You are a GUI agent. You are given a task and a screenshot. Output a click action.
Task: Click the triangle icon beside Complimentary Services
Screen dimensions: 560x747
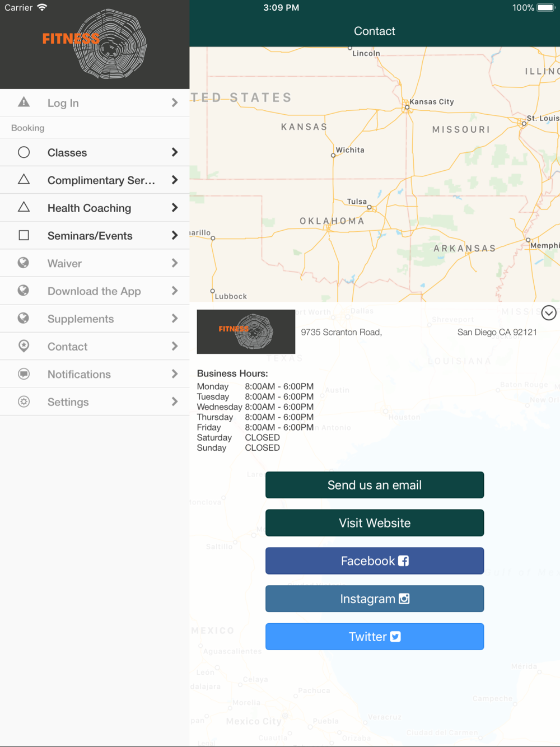[24, 179]
